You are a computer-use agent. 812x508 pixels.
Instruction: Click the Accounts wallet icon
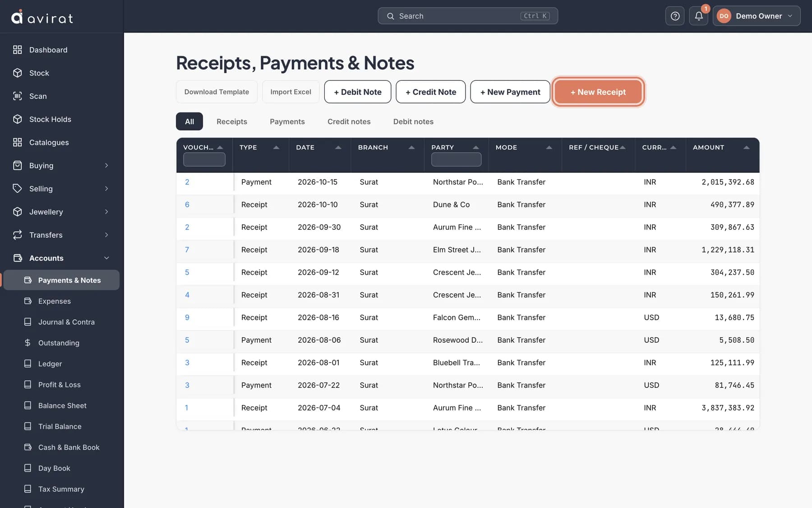(18, 258)
